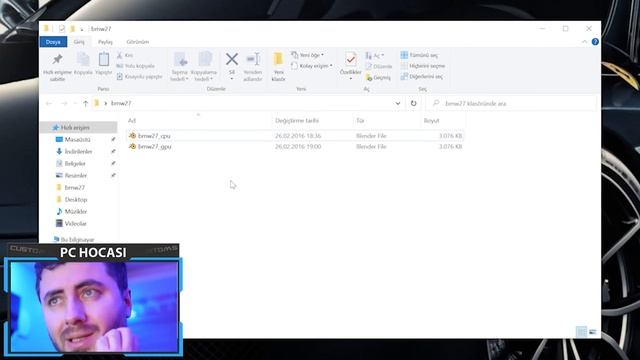
Task: Open the Yeni öğe dropdown
Action: click(x=308, y=55)
